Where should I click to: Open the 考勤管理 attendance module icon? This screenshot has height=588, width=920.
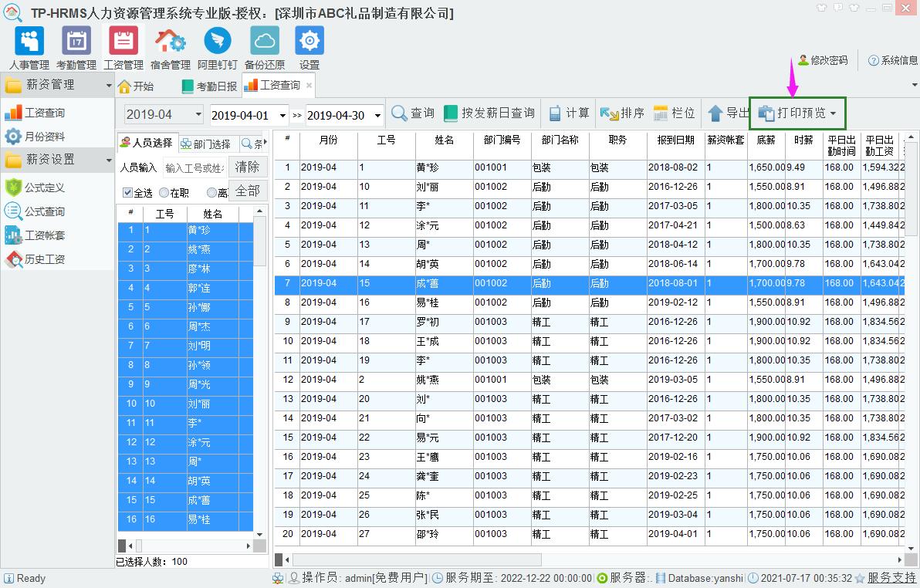(76, 48)
